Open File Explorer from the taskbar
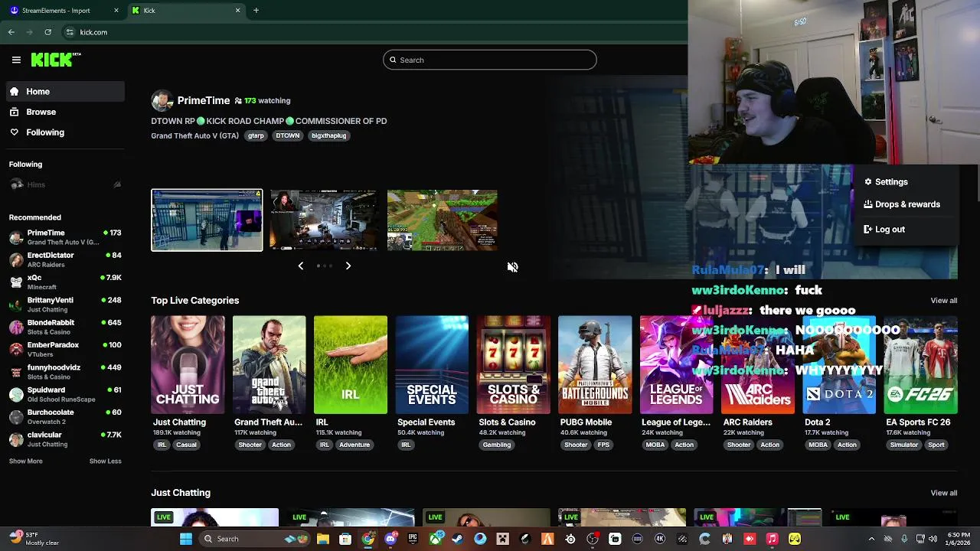This screenshot has width=980, height=551. (323, 539)
